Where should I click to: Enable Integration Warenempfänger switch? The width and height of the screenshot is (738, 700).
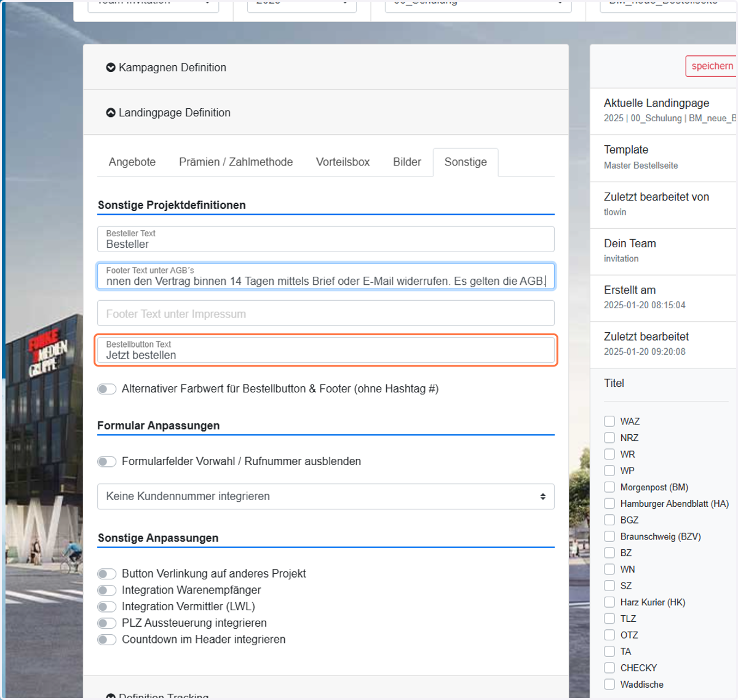click(107, 591)
